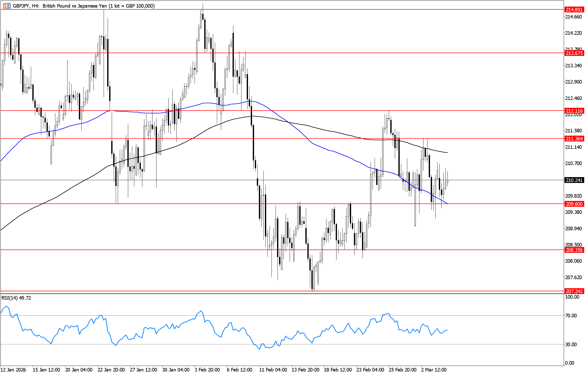Click the 12 Jan 2026 date label
The image size is (588, 374).
[13, 370]
